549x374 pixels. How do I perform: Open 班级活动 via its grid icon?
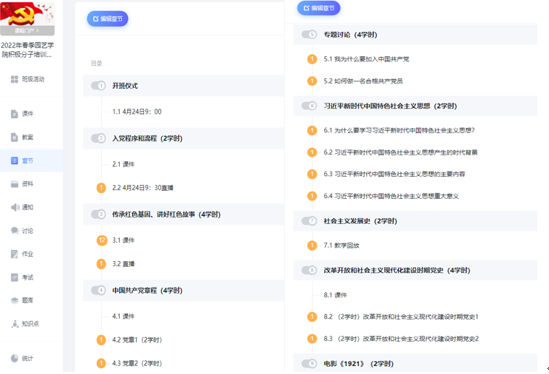click(x=14, y=79)
